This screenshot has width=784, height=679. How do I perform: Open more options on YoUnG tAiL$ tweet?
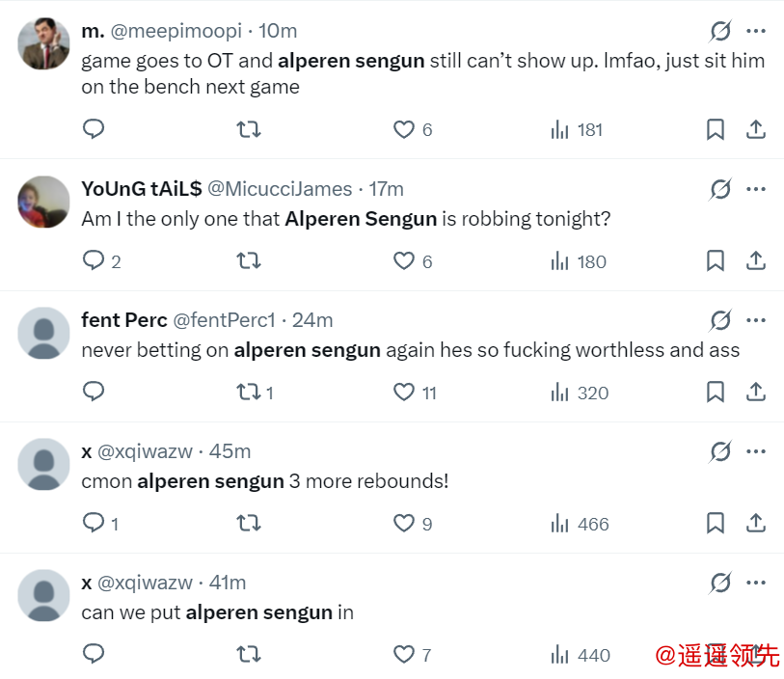click(756, 189)
